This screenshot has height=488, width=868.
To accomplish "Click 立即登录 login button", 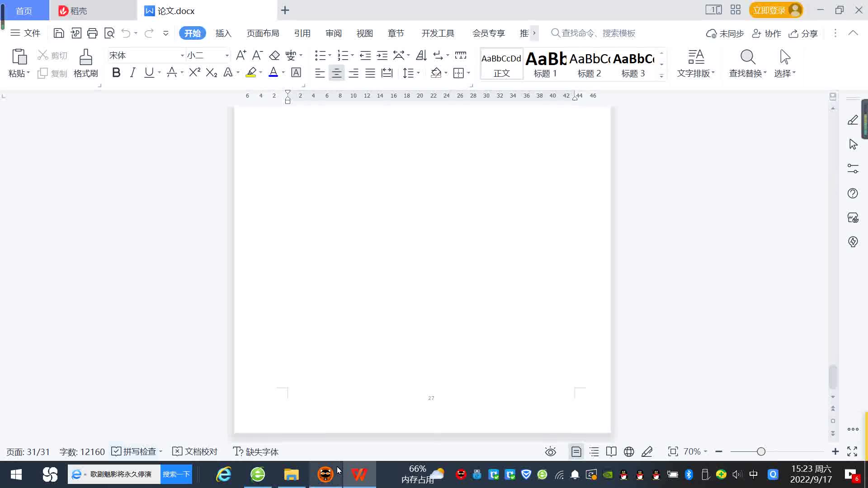I will (x=776, y=10).
